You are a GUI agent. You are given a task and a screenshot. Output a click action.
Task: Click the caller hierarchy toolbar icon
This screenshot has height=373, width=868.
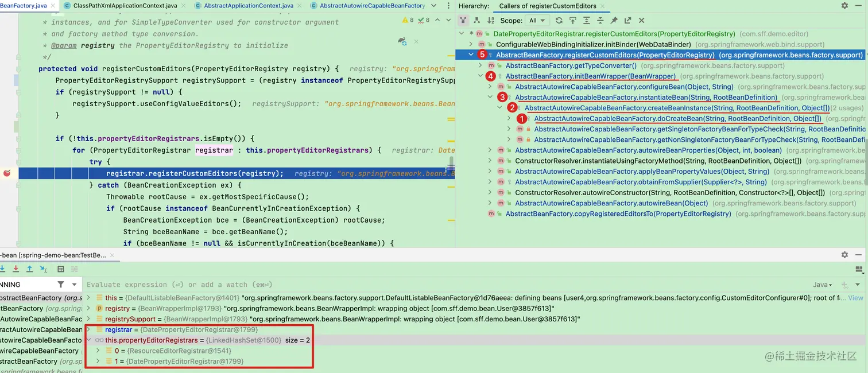[463, 21]
